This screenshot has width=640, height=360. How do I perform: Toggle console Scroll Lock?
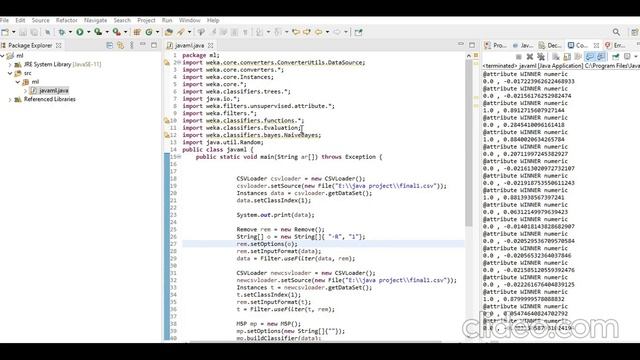[567, 56]
